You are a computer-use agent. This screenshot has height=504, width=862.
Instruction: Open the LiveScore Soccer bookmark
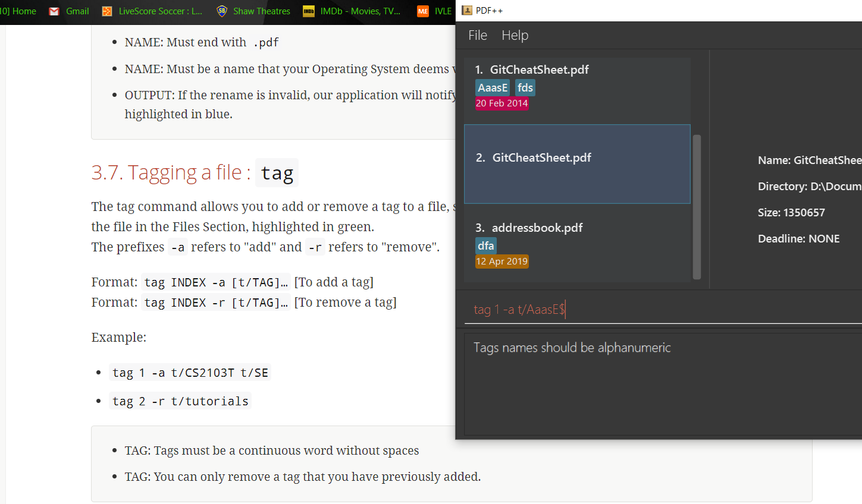click(160, 11)
